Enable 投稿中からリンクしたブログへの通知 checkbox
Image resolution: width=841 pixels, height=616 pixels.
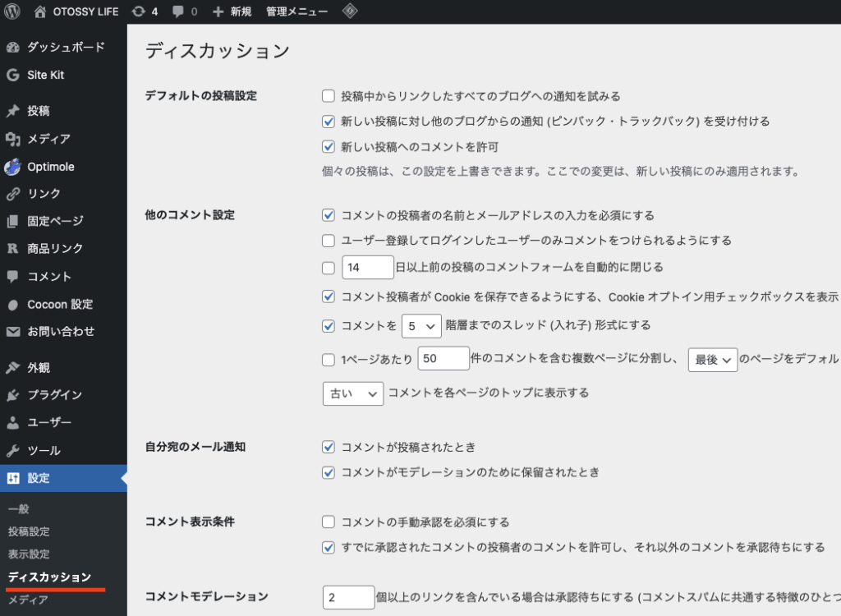click(329, 96)
